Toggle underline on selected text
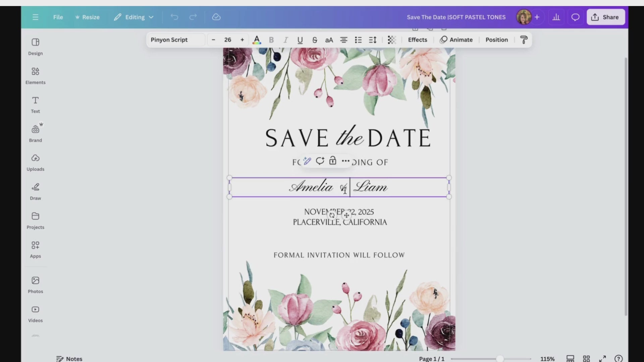 click(300, 40)
